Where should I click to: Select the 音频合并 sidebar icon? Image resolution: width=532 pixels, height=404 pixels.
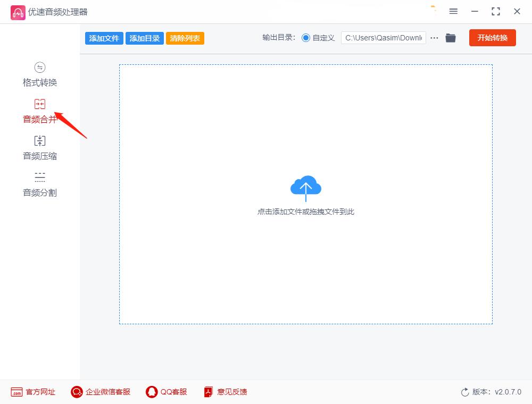coord(40,104)
